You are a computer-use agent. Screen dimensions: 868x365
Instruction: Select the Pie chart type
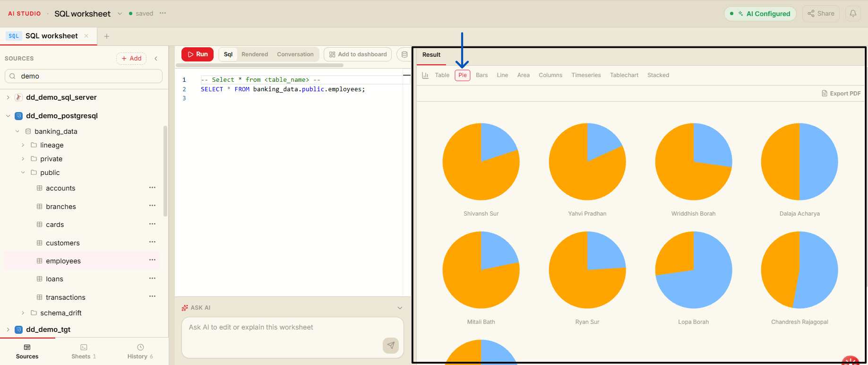[463, 75]
